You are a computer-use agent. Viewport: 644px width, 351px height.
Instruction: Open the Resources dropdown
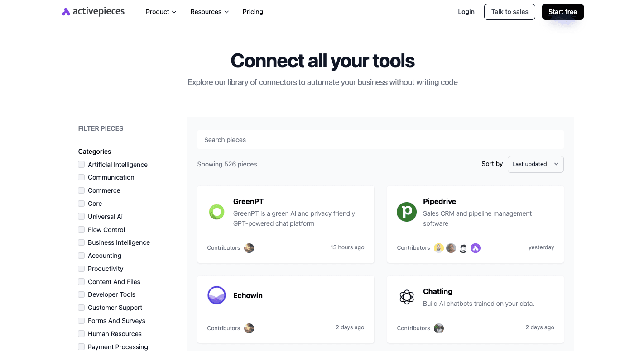(209, 12)
